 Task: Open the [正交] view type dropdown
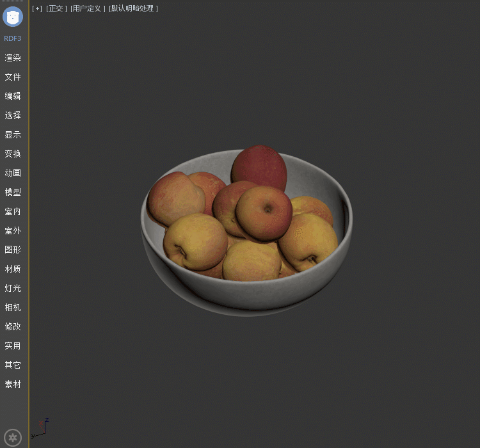point(56,8)
